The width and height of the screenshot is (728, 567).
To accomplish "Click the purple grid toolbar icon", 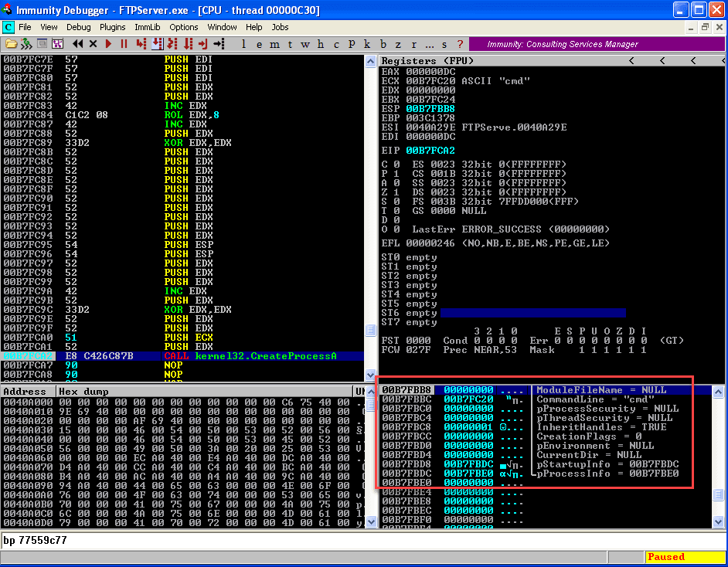I will click(57, 44).
